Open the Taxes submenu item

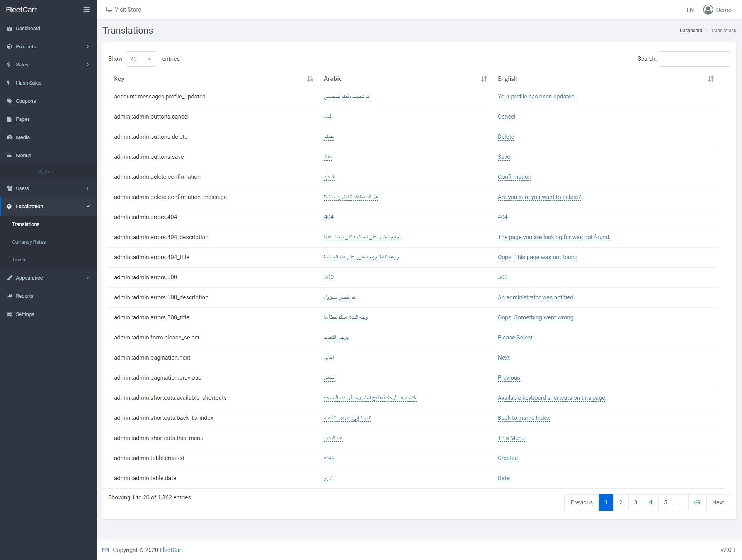click(x=19, y=260)
